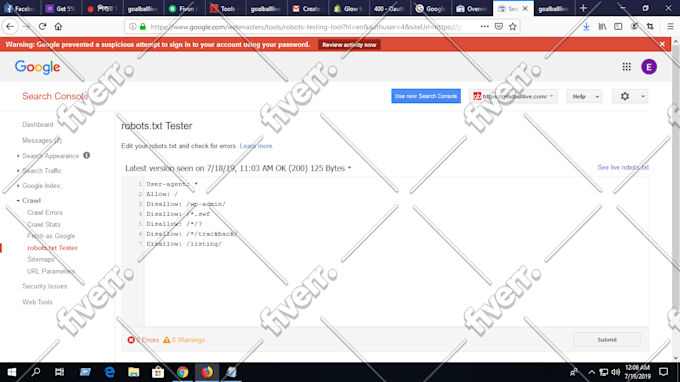Click Review activity now button
680x382 pixels.
click(349, 45)
